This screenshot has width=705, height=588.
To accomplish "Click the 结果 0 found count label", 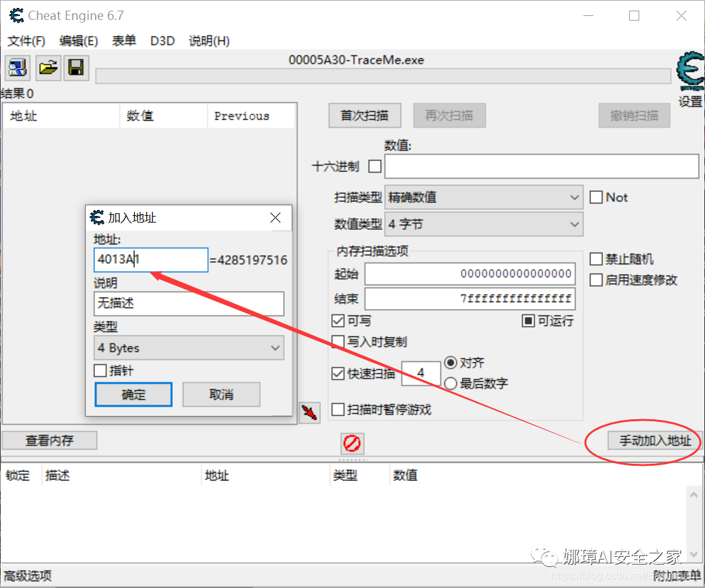I will [17, 94].
